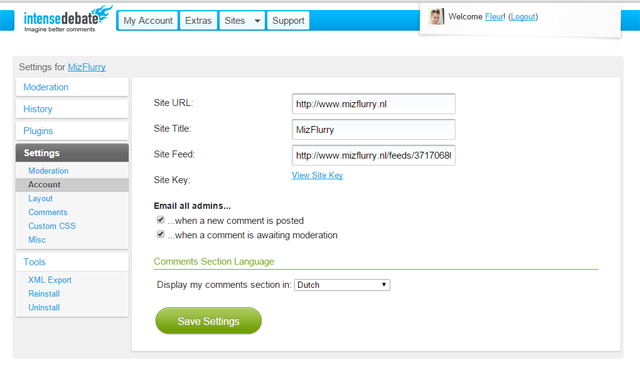The height and width of the screenshot is (365, 640).
Task: Select the Settings sidebar header
Action: 72,153
